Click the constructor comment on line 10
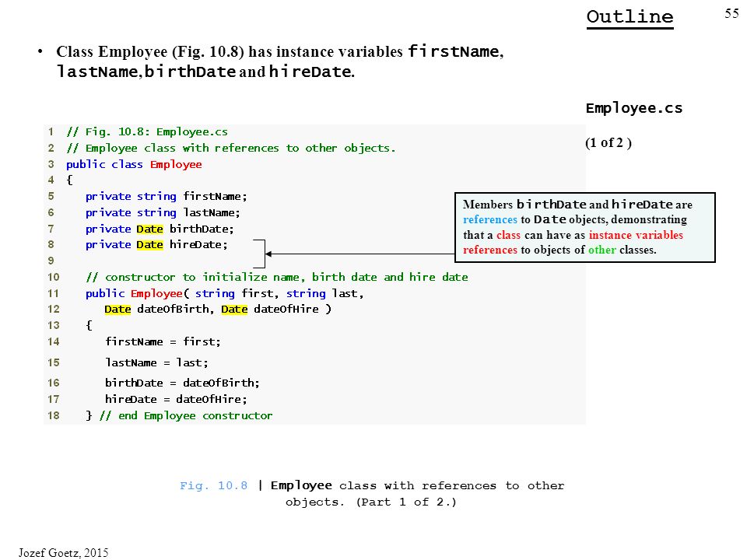747x560 pixels. coord(277,277)
